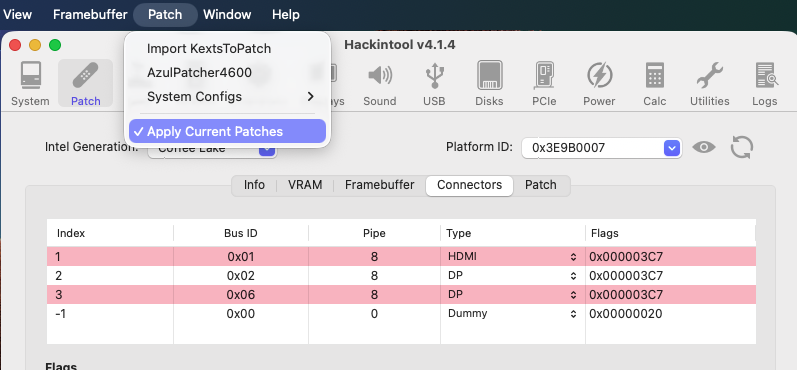Toggle the eye icon next to Platform ID
This screenshot has width=797, height=370.
click(x=704, y=148)
